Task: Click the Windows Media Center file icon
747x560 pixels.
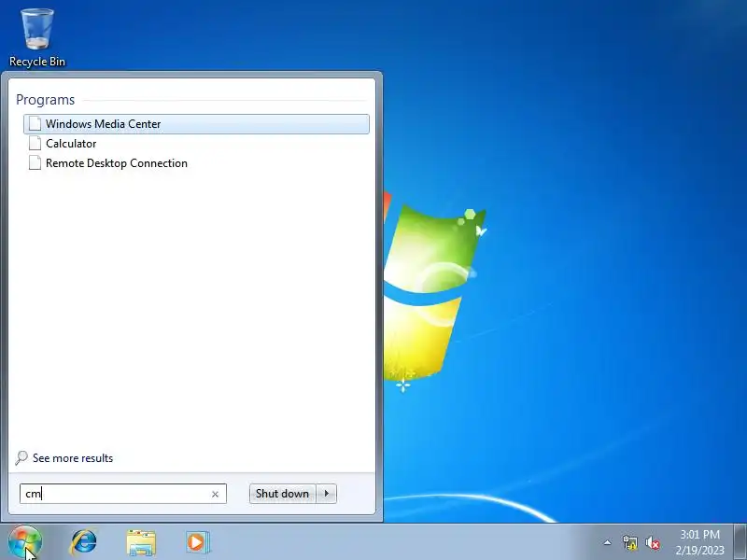Action: pos(35,123)
